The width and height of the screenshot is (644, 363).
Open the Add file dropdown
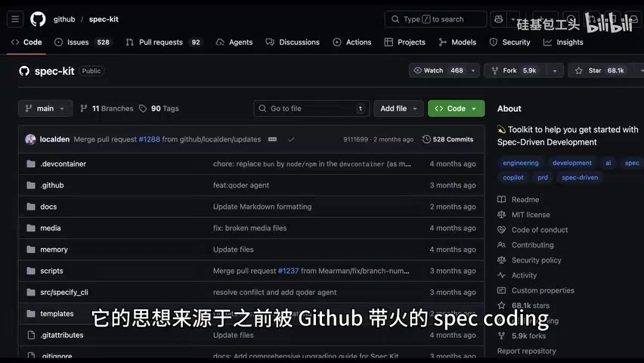(398, 109)
